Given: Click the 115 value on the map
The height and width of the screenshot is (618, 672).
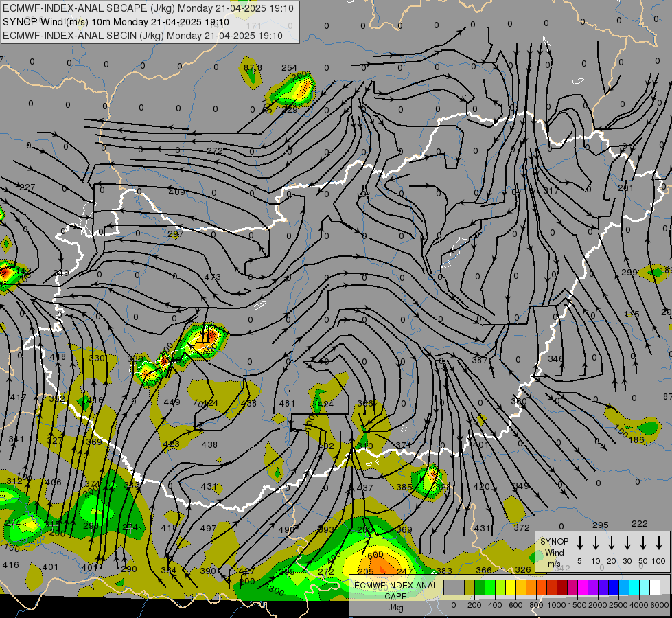Looking at the screenshot, I should [632, 314].
